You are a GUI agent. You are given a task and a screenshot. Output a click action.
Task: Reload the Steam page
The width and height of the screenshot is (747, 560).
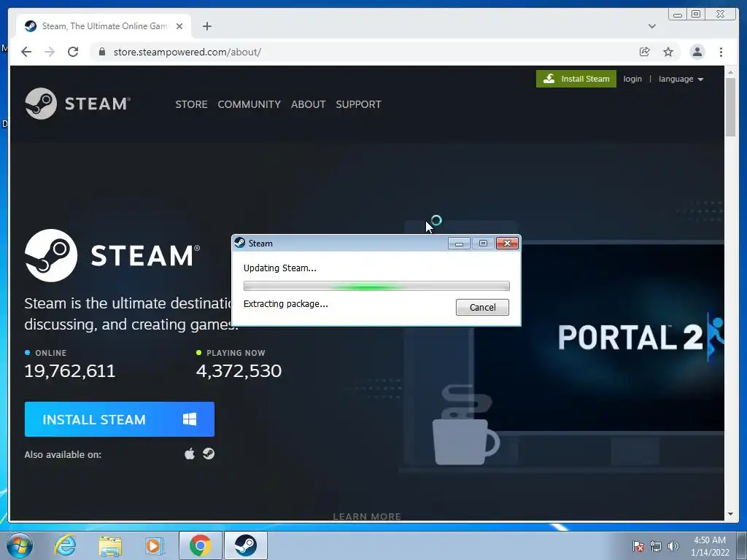click(x=73, y=52)
